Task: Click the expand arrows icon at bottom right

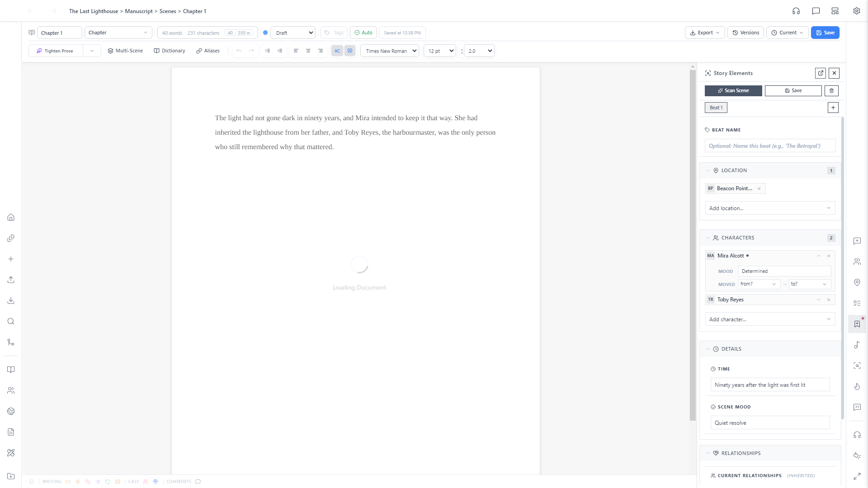Action: pyautogui.click(x=857, y=476)
